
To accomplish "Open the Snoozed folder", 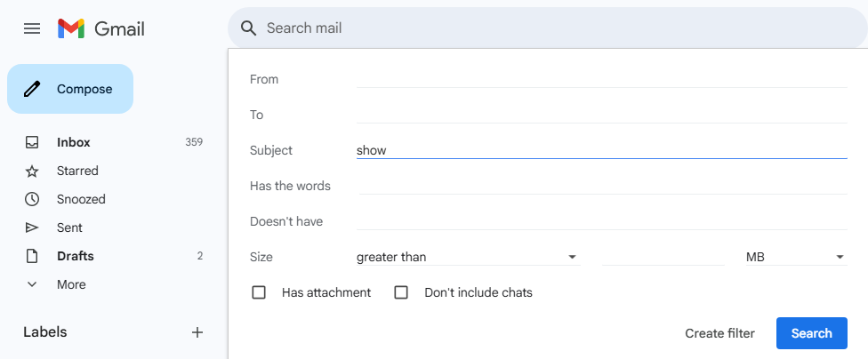I will point(81,199).
